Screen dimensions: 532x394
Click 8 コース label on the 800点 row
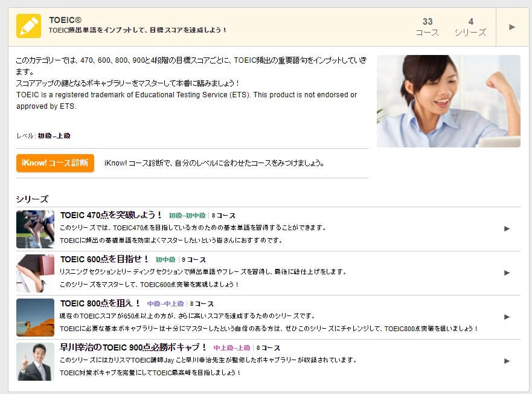pyautogui.click(x=202, y=304)
